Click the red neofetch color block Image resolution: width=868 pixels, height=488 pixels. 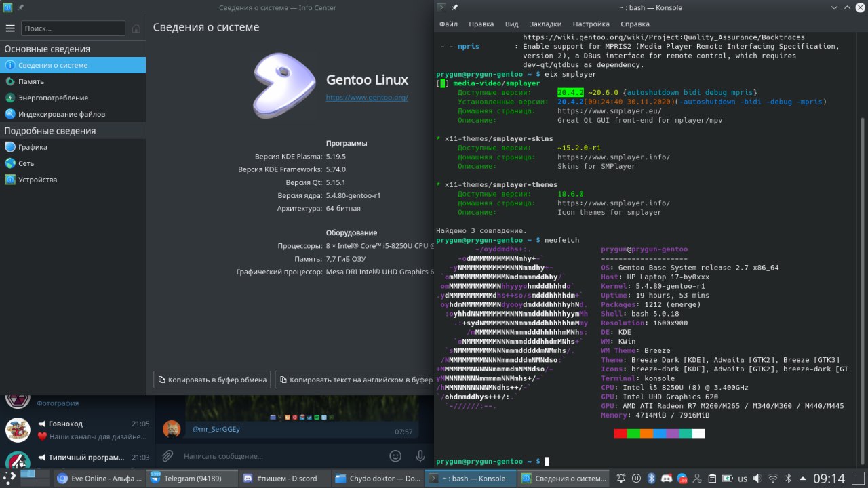[x=620, y=434]
